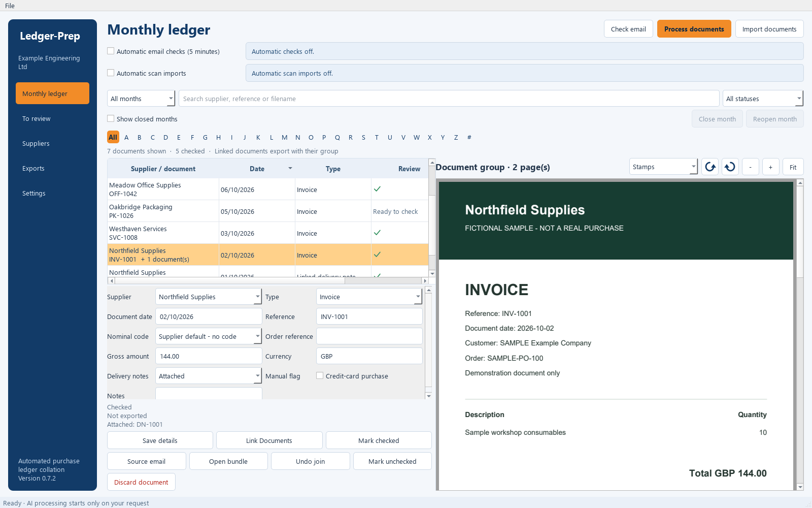The image size is (812, 508).
Task: Open the Exports section
Action: click(x=52, y=168)
